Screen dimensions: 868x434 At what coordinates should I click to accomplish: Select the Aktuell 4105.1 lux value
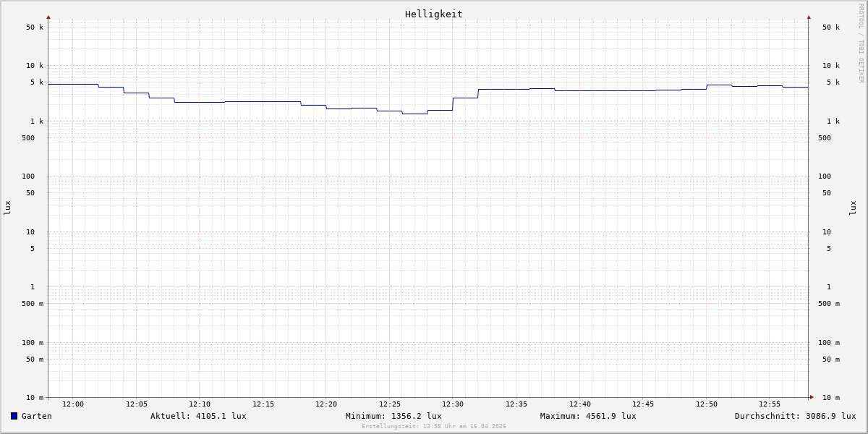point(198,416)
